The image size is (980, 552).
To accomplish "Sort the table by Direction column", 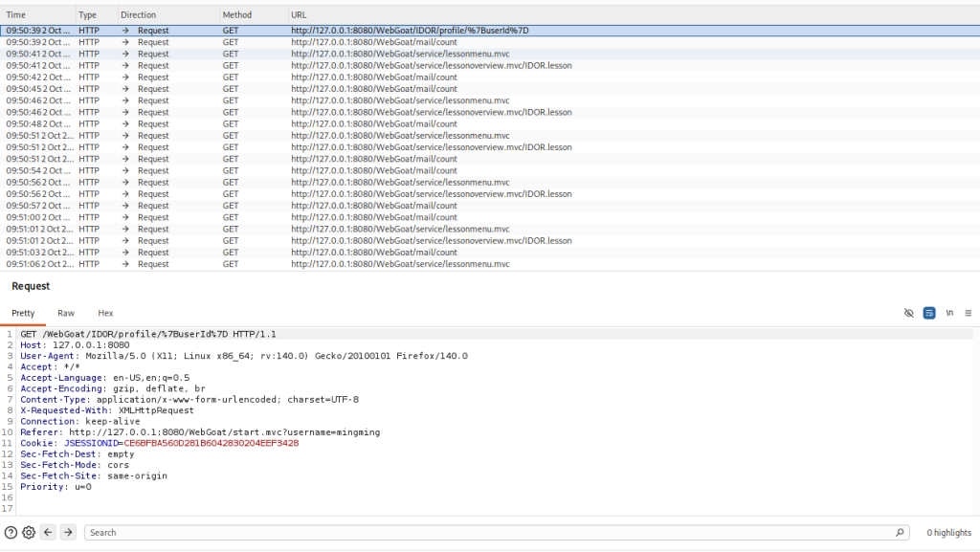I will coord(167,15).
